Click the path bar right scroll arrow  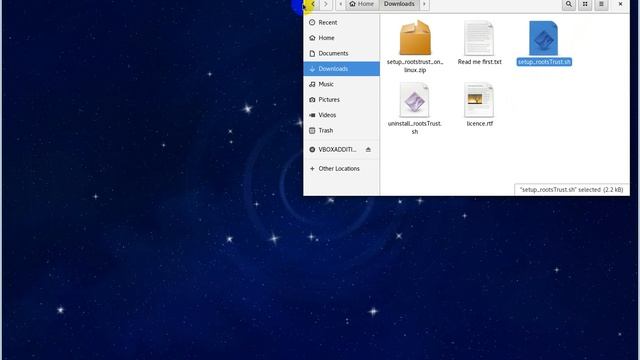(424, 4)
